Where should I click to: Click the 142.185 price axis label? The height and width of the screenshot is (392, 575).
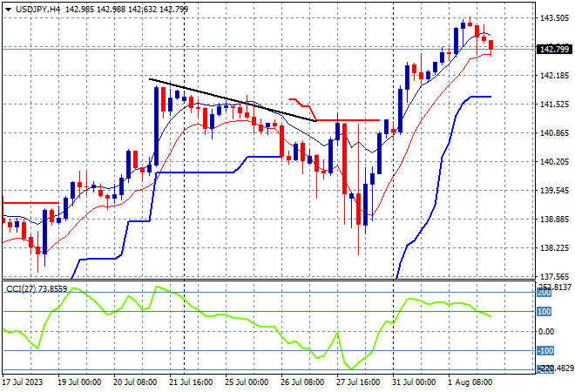point(554,76)
